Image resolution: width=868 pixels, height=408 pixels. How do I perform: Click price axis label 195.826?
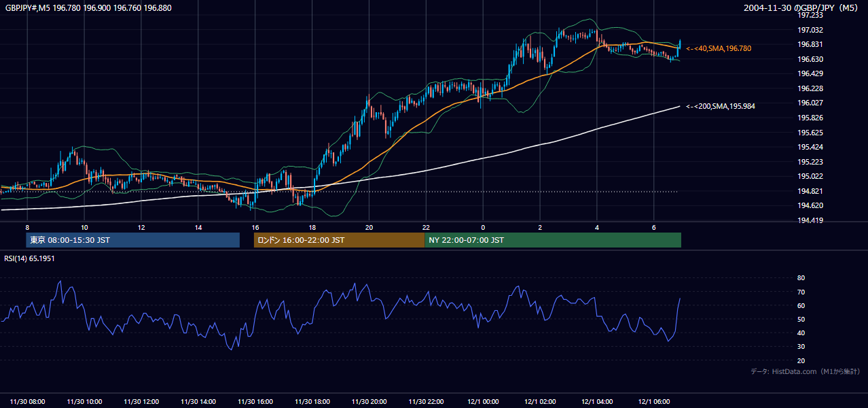pos(810,118)
